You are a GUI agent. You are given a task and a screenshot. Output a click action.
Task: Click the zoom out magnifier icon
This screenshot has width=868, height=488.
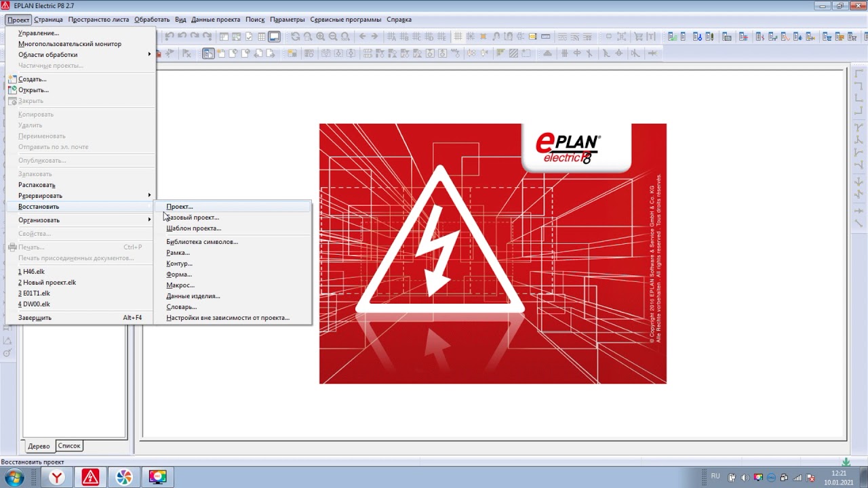pos(333,37)
